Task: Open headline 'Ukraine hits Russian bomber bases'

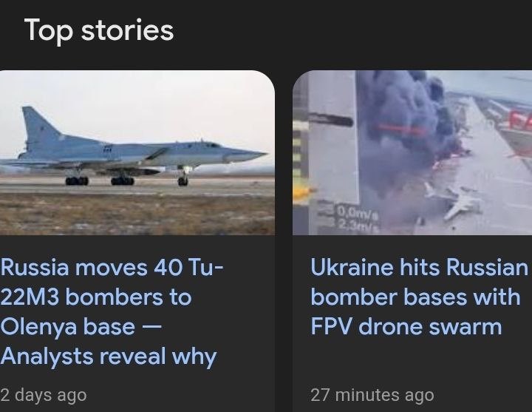Action: pyautogui.click(x=420, y=297)
